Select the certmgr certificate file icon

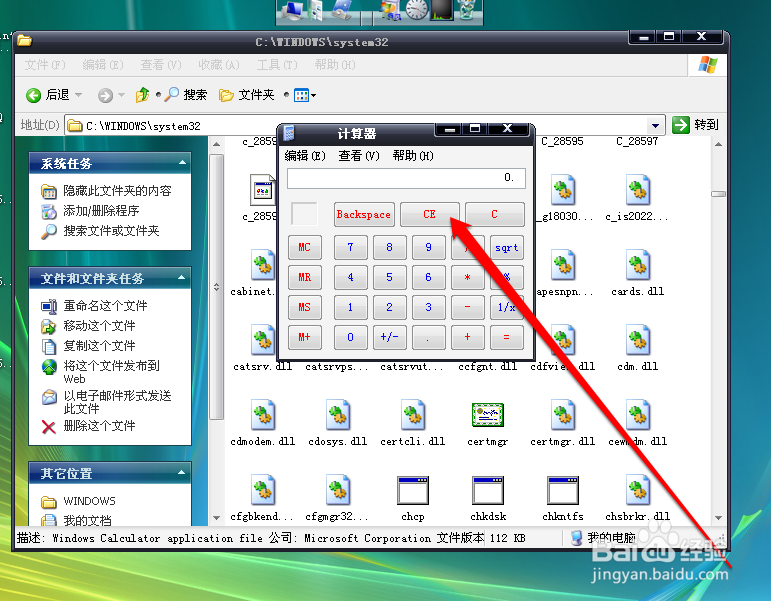[488, 415]
